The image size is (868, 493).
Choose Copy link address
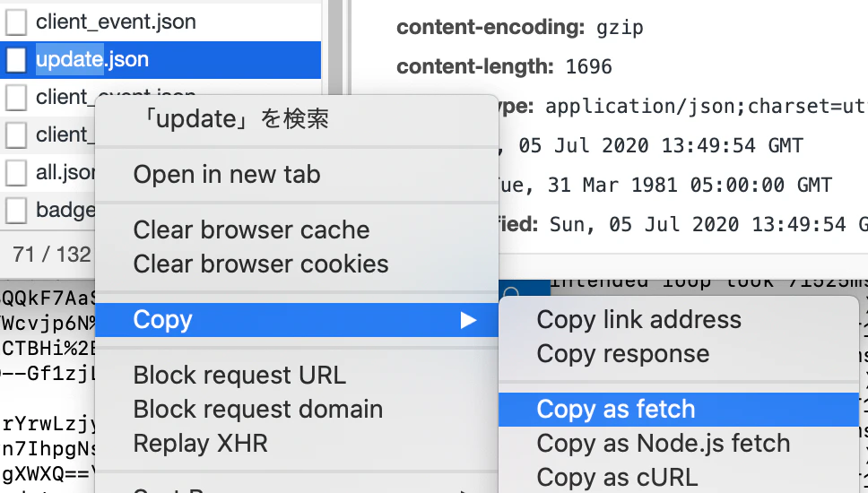point(638,320)
